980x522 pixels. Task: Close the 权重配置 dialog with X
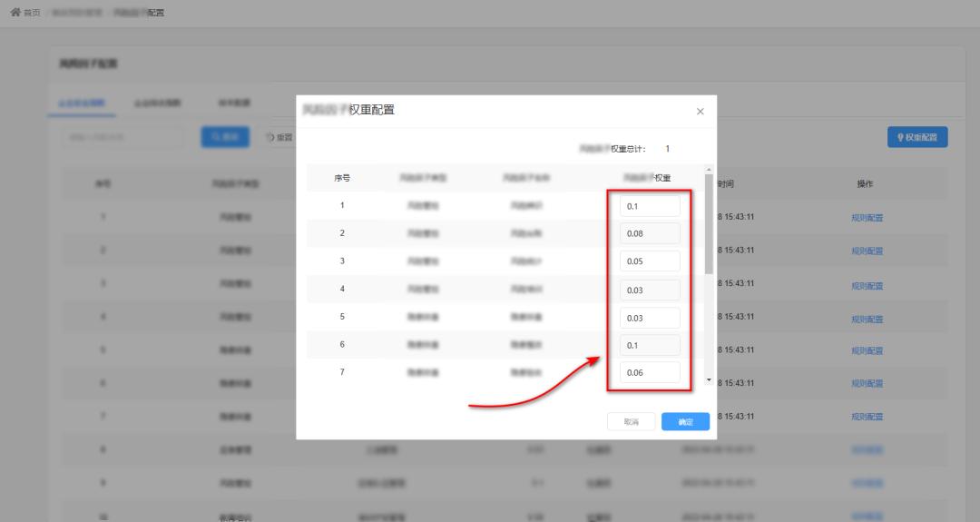tap(700, 112)
